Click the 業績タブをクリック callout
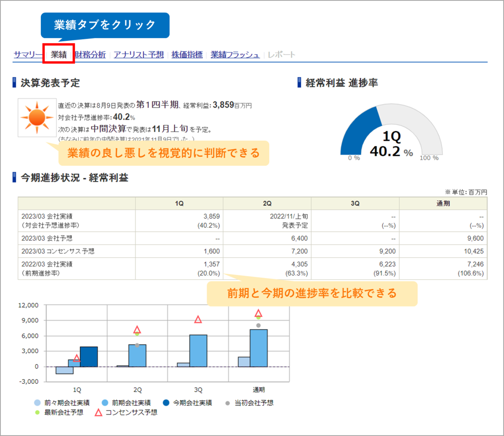The height and width of the screenshot is (436, 504). (x=105, y=25)
